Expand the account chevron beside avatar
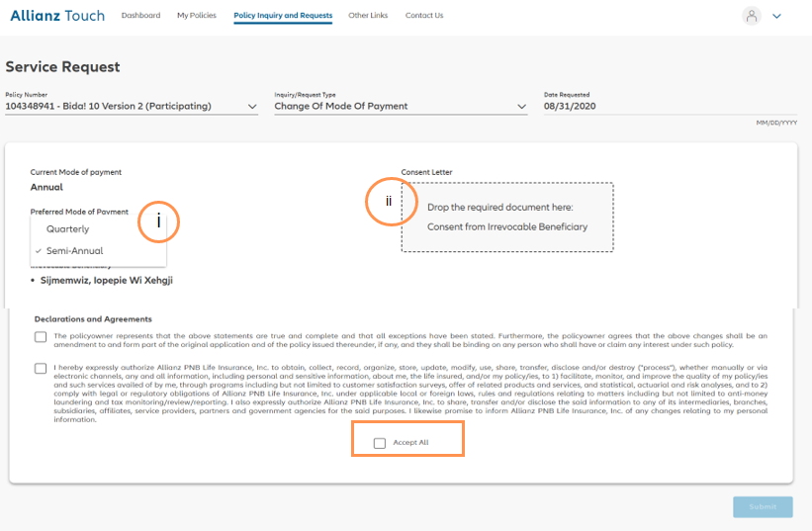 pos(776,16)
